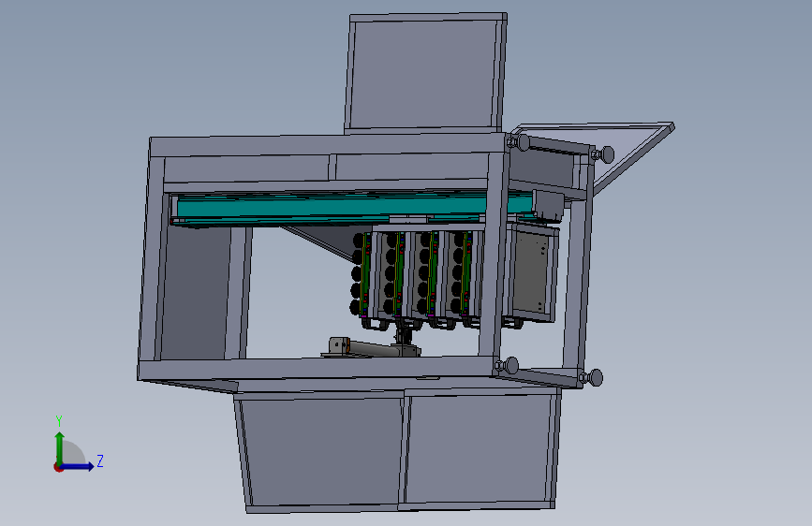Select the dark left side panel inside the frame
The width and height of the screenshot is (812, 526).
[x=195, y=293]
